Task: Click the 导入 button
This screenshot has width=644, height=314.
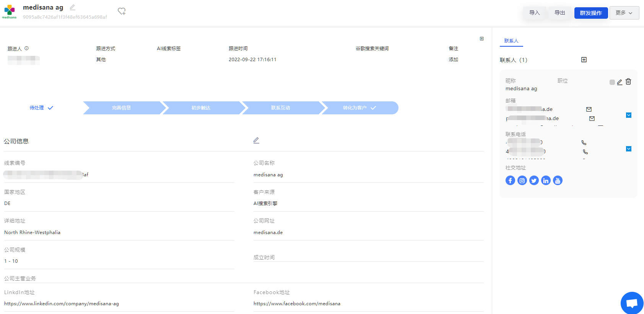Action: pyautogui.click(x=535, y=13)
